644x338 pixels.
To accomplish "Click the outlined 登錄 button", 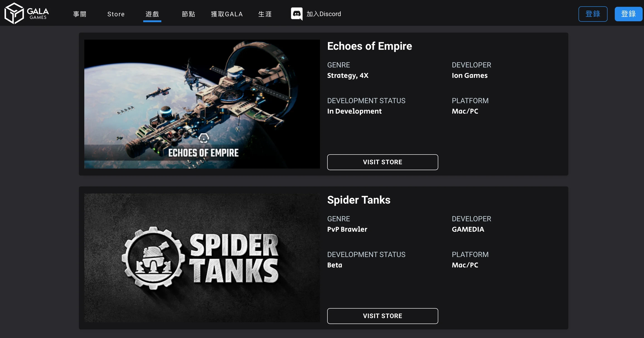I will (x=593, y=14).
